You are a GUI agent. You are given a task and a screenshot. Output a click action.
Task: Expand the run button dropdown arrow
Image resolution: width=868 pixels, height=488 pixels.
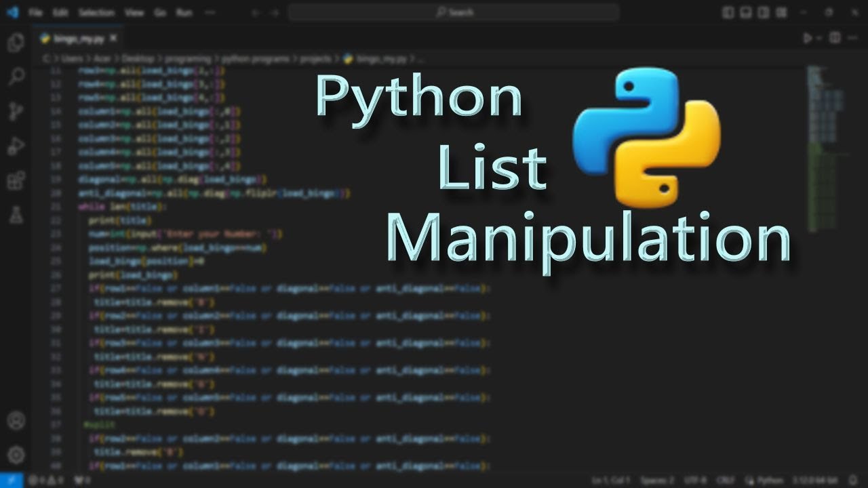tap(819, 39)
